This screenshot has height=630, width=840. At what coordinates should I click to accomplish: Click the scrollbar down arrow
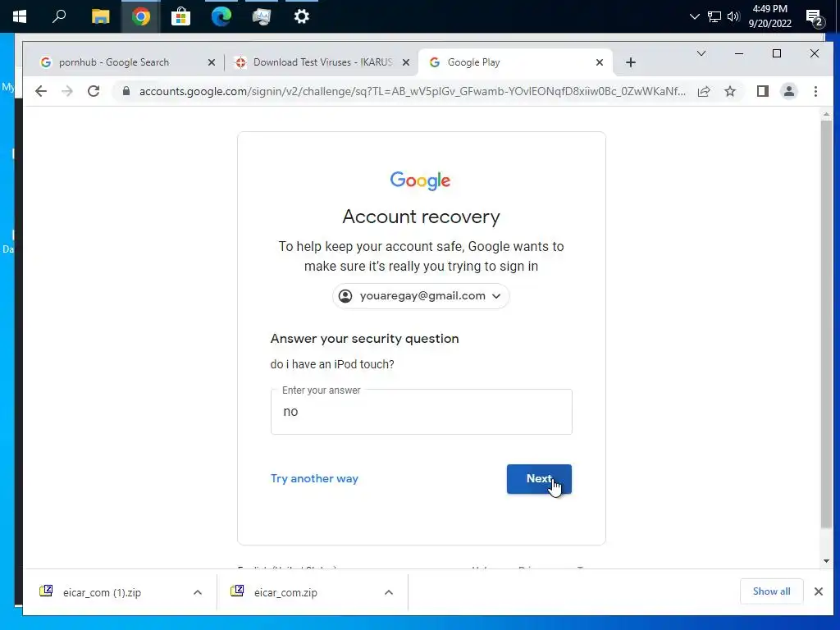coord(826,561)
